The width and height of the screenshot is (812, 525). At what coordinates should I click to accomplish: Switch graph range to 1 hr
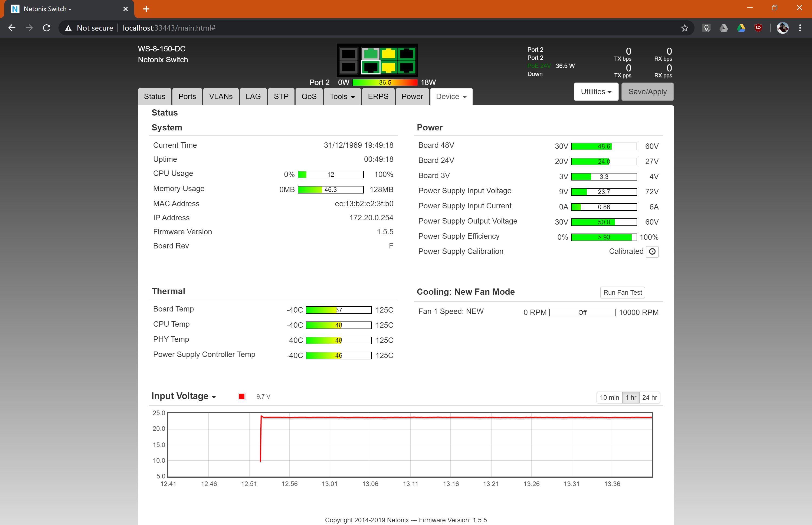click(x=631, y=398)
